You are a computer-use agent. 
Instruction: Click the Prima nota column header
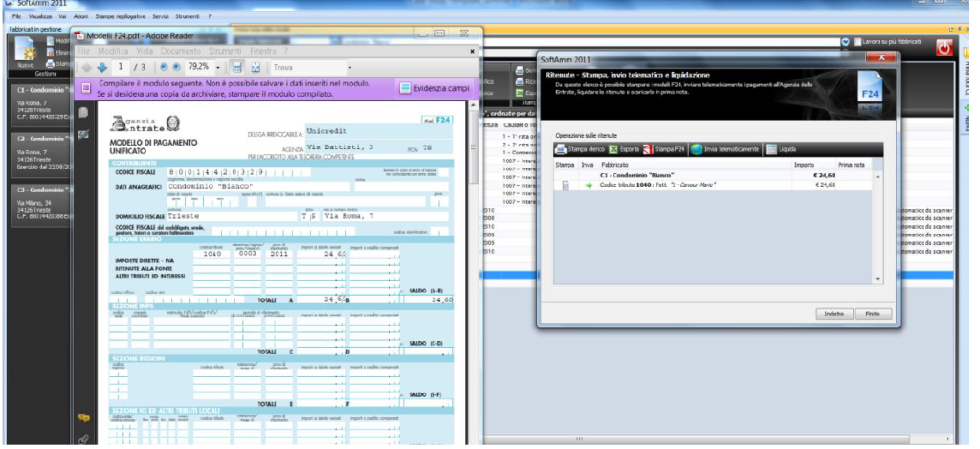click(x=851, y=165)
